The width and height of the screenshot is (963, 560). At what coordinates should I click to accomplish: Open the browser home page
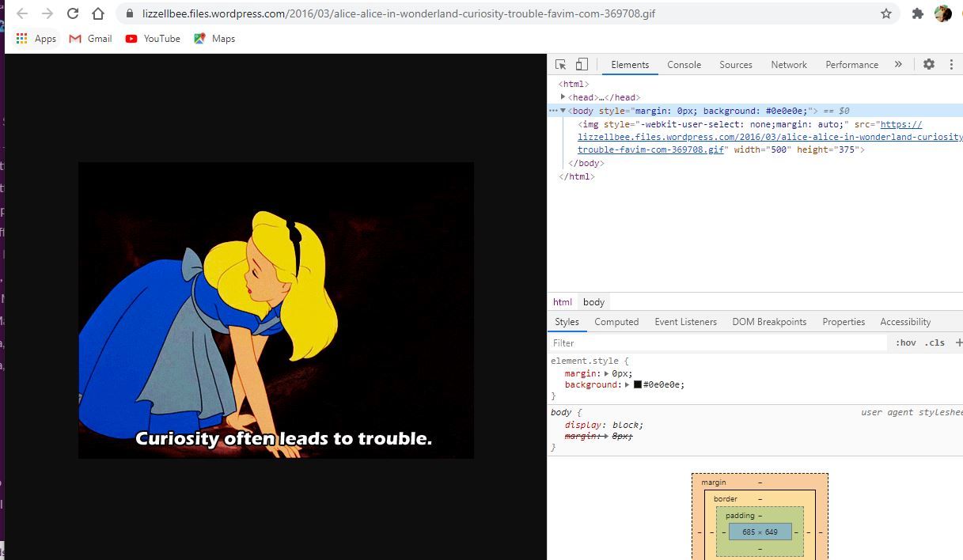pos(98,13)
